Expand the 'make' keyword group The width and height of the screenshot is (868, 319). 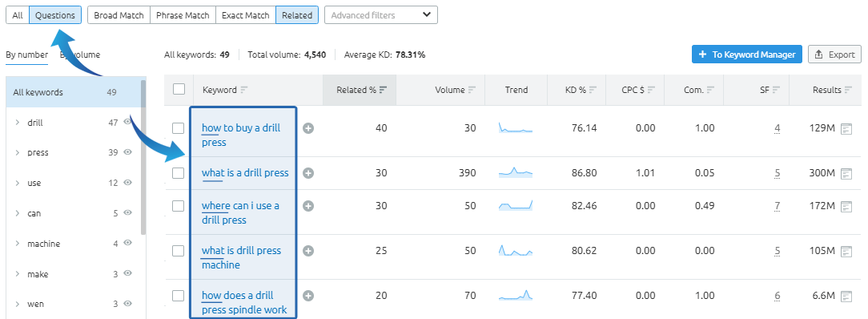coord(18,274)
